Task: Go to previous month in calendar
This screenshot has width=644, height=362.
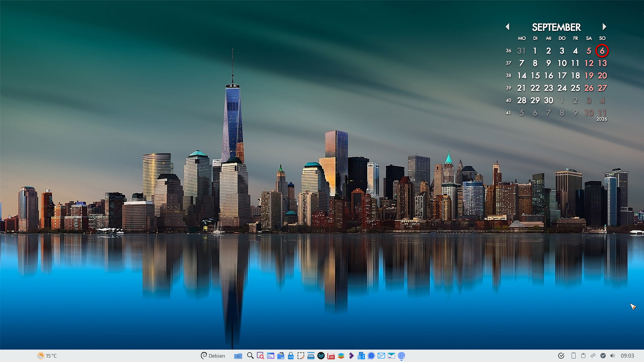Action: point(507,27)
